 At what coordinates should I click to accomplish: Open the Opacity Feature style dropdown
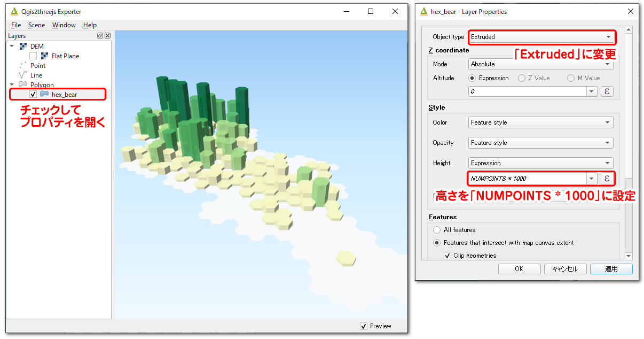tap(540, 143)
